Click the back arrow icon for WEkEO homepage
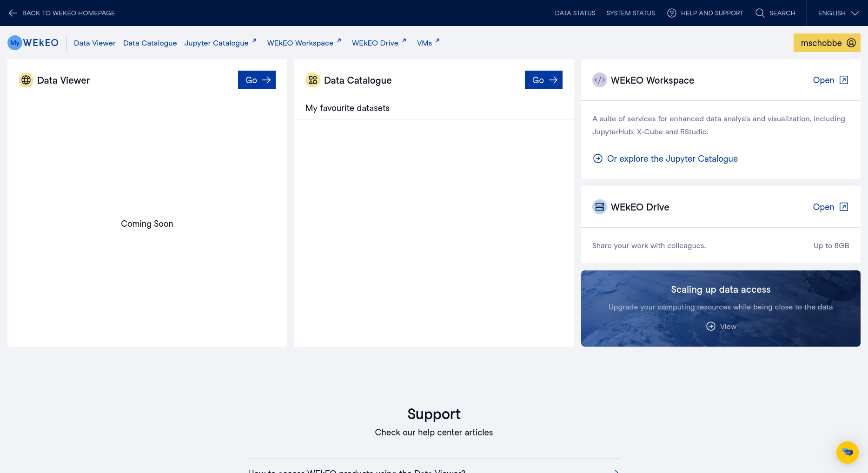The image size is (868, 473). point(13,13)
